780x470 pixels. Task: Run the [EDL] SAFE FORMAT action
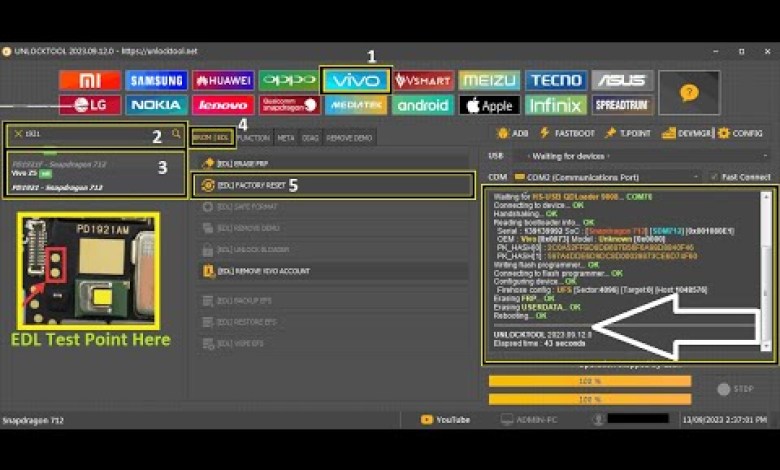point(333,206)
